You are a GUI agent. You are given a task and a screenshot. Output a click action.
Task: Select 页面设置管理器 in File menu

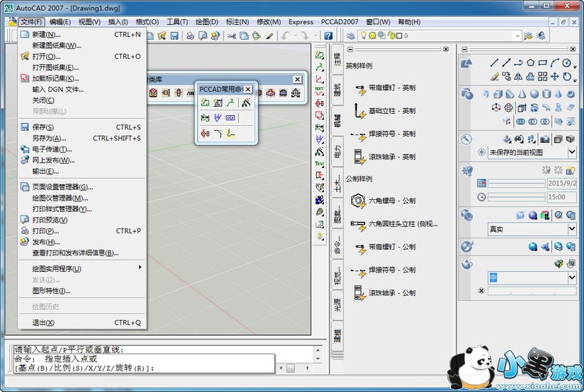tap(62, 186)
